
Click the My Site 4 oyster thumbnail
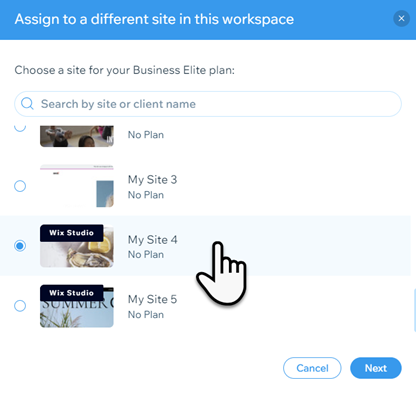tap(77, 246)
